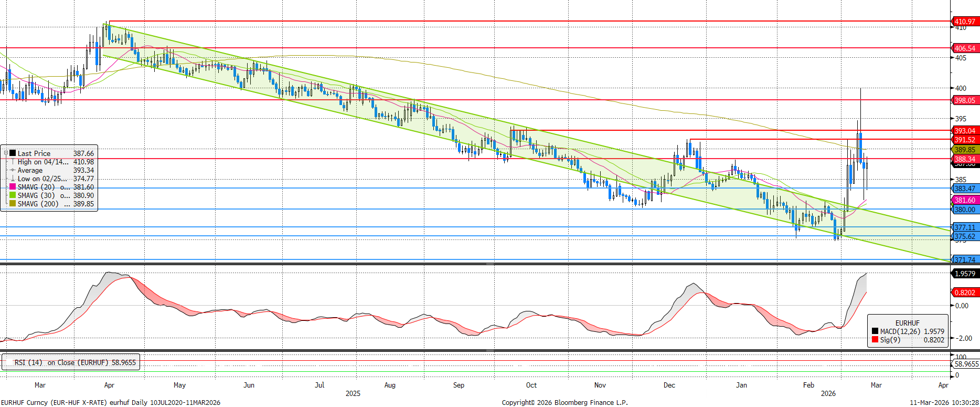Click the black Last Price color swatch
980x407 pixels.
(x=13, y=153)
